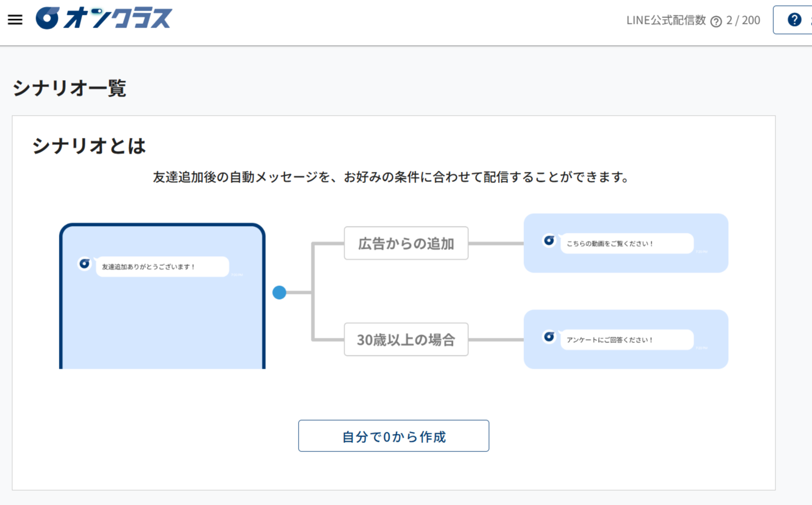Viewport: 812px width, 505px height.
Task: Open the help button at top right
Action: tap(793, 20)
